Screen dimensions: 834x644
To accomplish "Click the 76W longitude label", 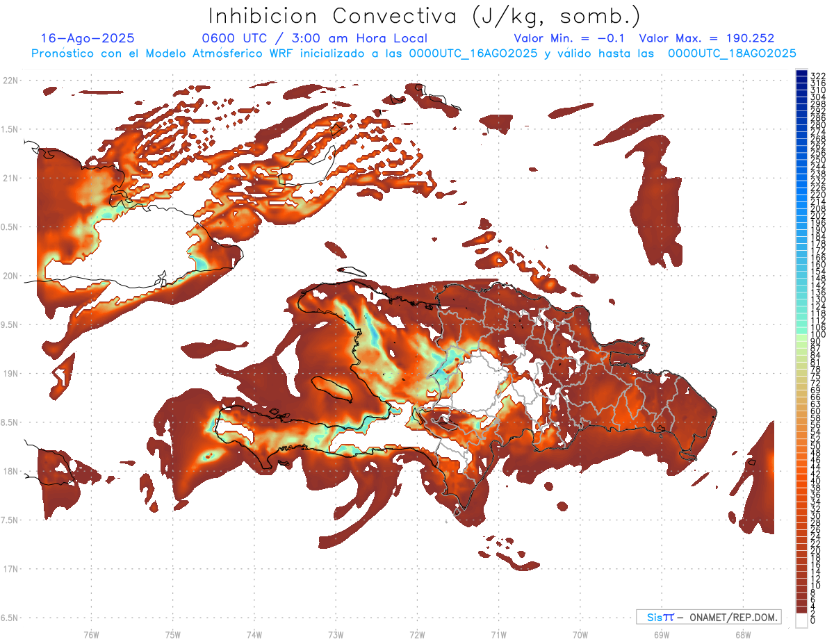I will coord(91,634).
